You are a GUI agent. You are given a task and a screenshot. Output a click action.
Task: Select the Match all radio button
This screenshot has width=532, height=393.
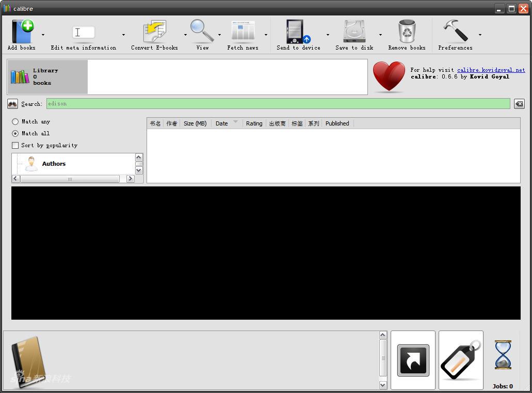(x=15, y=133)
